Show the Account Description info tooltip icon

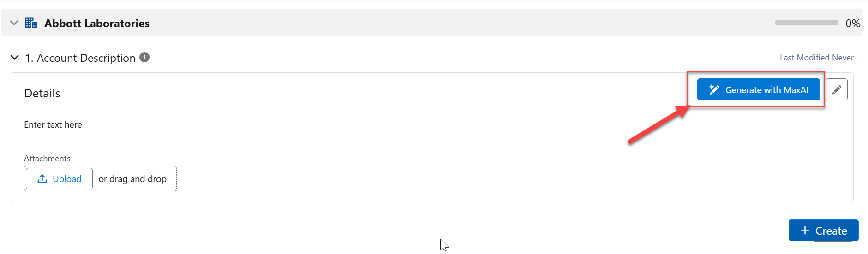click(x=144, y=57)
